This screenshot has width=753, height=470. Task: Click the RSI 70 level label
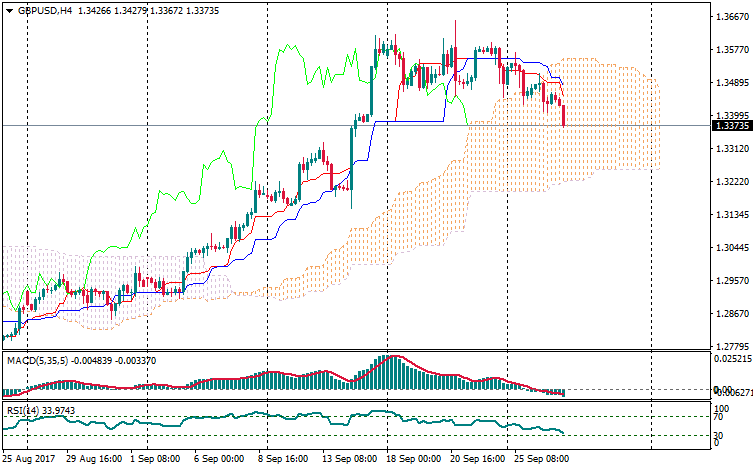(x=719, y=418)
